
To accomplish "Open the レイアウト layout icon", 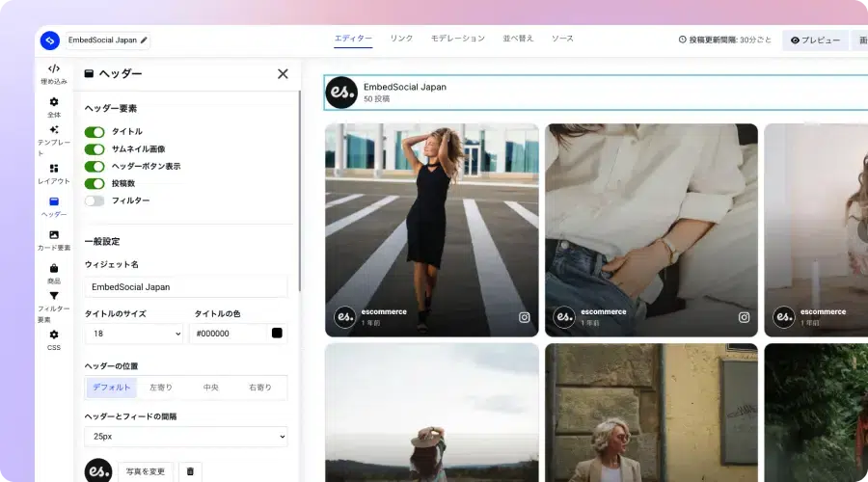I will point(54,169).
